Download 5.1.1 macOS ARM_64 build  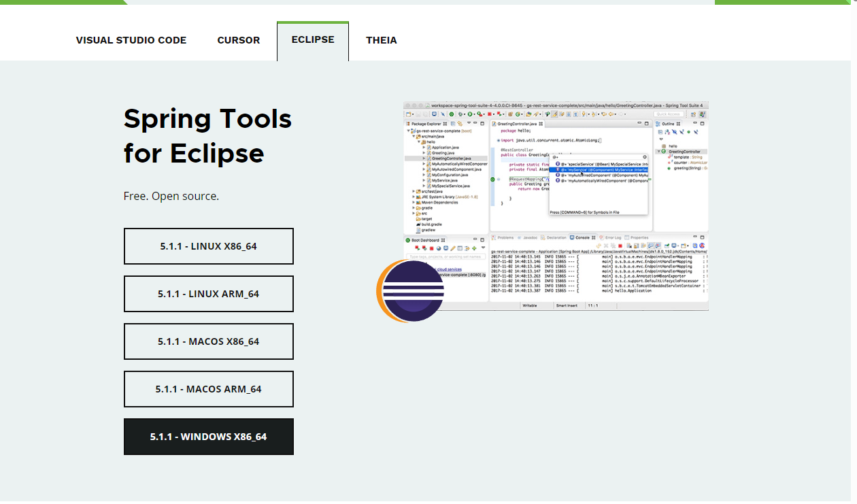(x=209, y=389)
